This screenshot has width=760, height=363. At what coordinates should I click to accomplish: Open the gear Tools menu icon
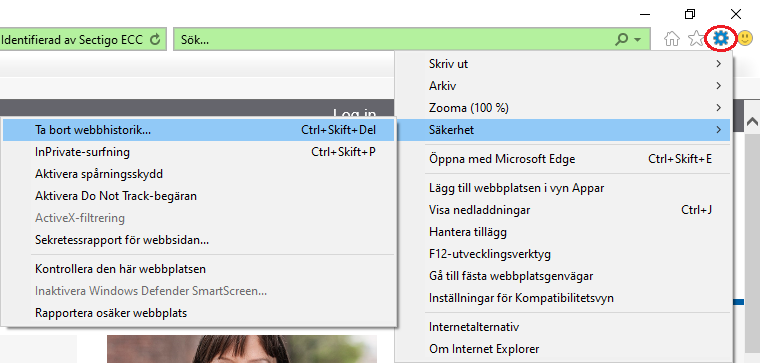(721, 38)
